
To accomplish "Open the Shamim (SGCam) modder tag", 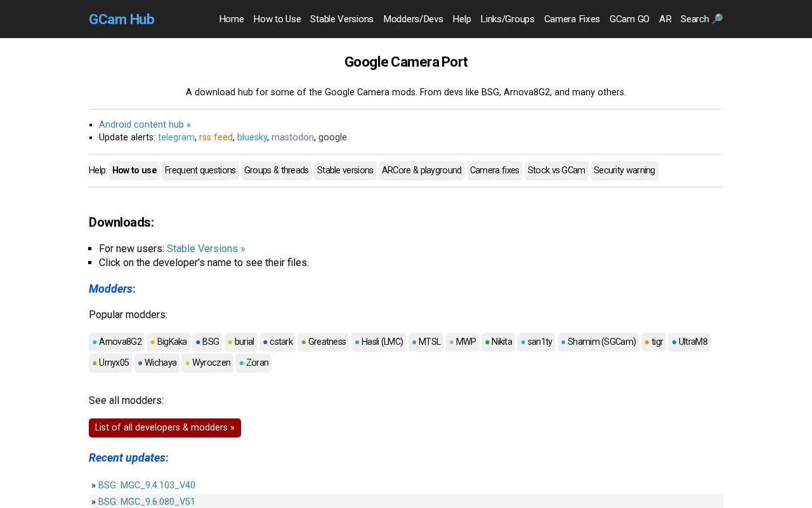I will click(x=598, y=342).
